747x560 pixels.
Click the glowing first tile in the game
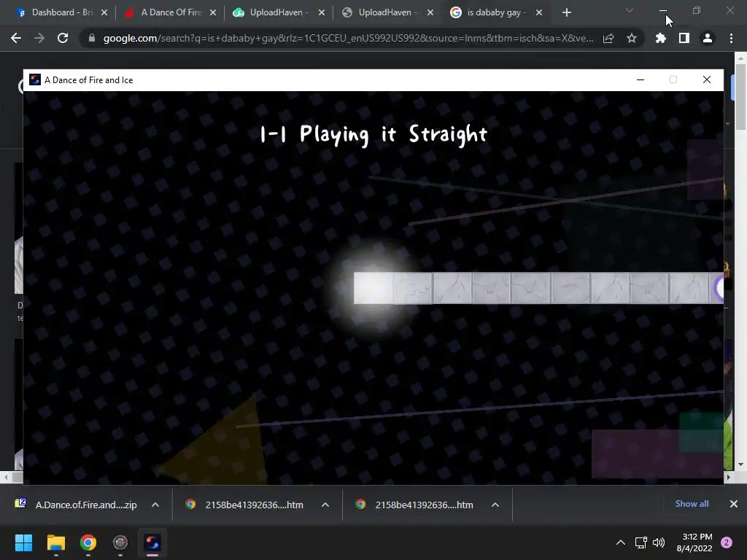point(373,288)
